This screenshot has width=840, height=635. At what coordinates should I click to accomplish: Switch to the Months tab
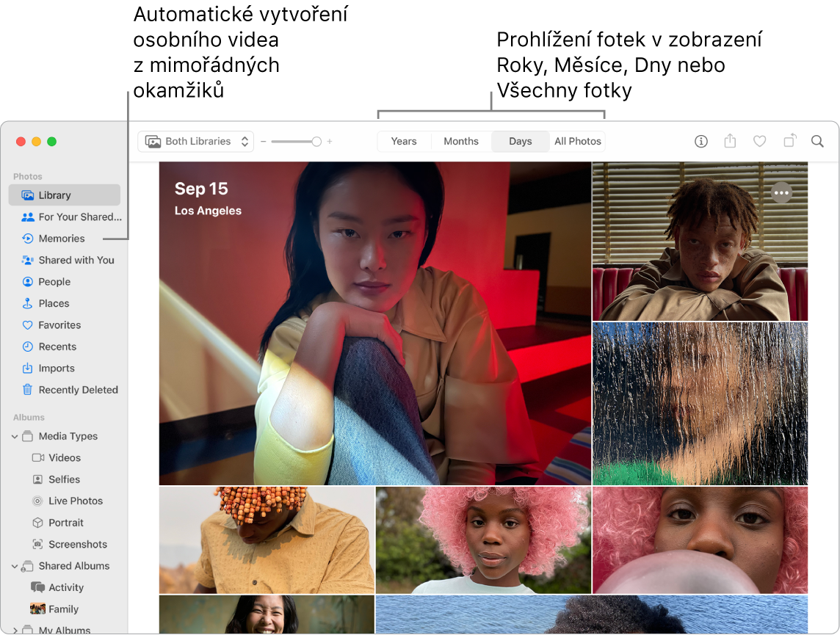point(460,141)
